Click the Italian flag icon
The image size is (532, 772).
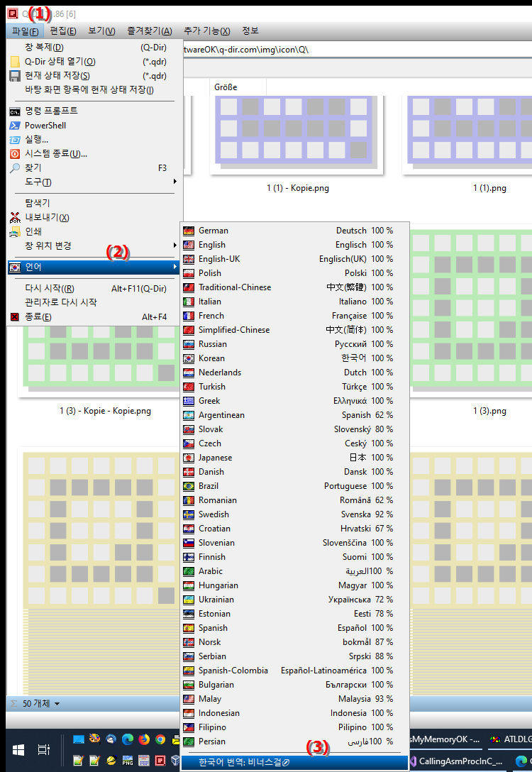189,302
